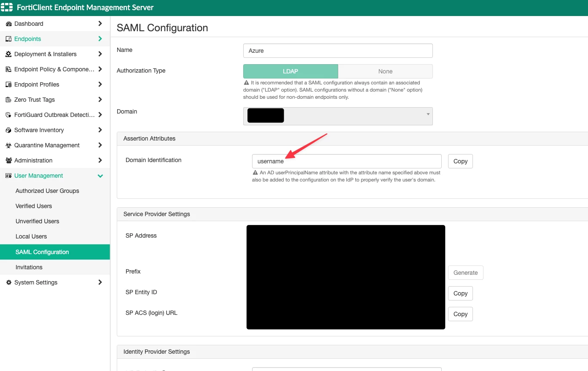Viewport: 588px width, 371px height.
Task: Click the Zero Trust Tags label
Action: click(35, 100)
